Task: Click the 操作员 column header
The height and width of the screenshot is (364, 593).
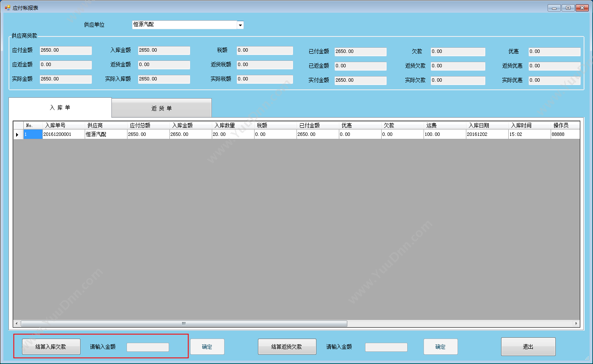Action: [x=565, y=126]
